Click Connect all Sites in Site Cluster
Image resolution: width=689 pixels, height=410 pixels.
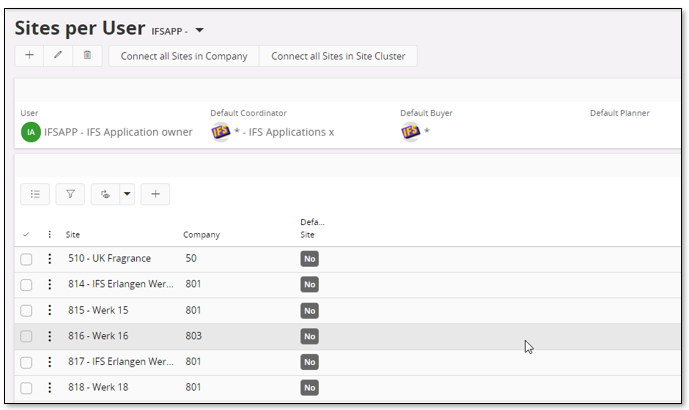pyautogui.click(x=338, y=56)
